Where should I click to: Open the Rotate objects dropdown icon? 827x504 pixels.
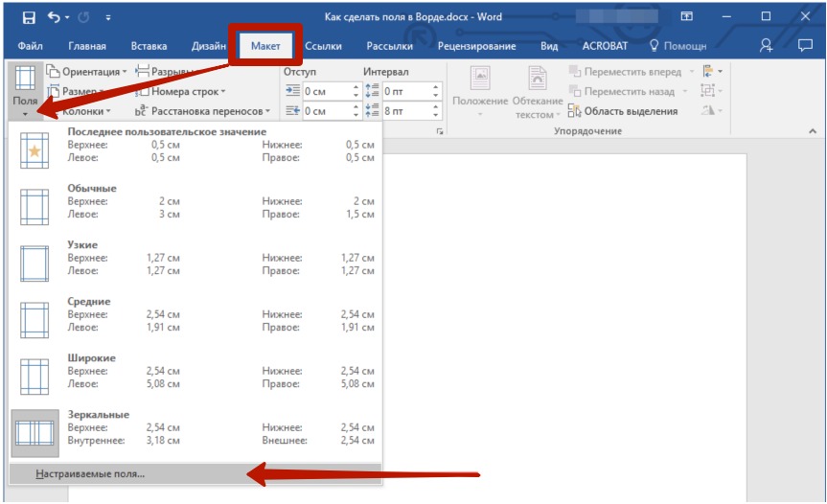tap(711, 110)
